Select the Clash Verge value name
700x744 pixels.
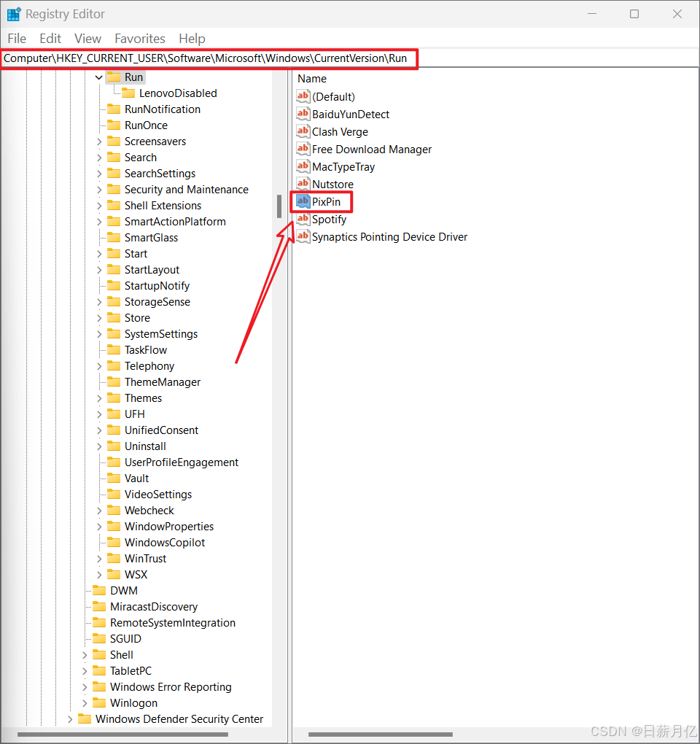click(340, 131)
